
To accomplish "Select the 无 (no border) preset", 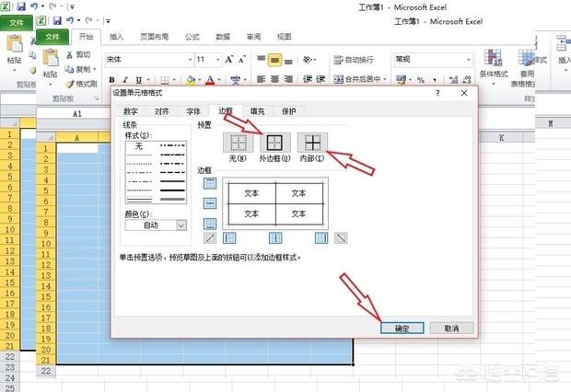I will pyautogui.click(x=234, y=143).
